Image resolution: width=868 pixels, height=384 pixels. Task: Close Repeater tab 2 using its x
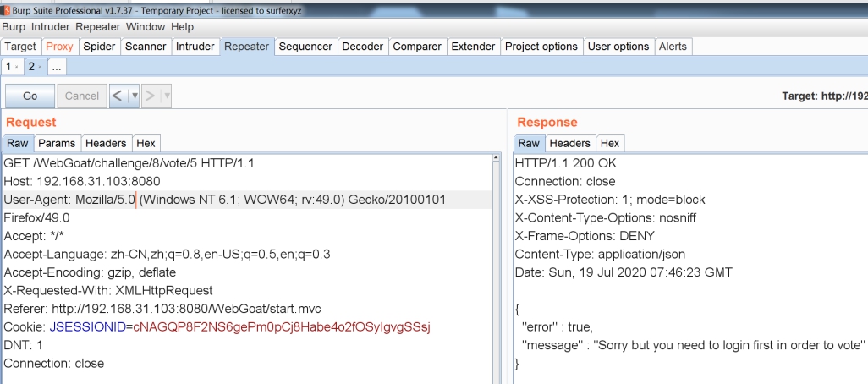click(41, 68)
